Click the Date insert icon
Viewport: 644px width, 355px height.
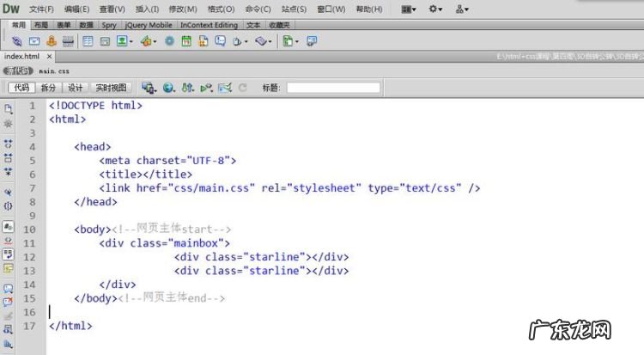coord(185,40)
